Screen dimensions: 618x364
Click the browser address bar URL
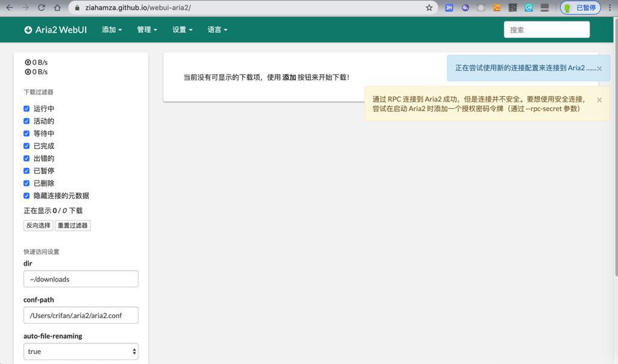pos(138,7)
